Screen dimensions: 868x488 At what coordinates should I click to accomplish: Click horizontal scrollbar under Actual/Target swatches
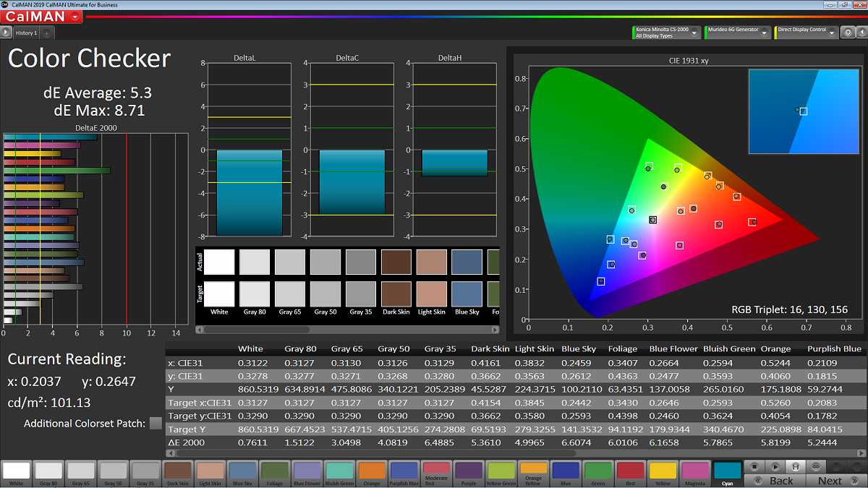tap(347, 330)
